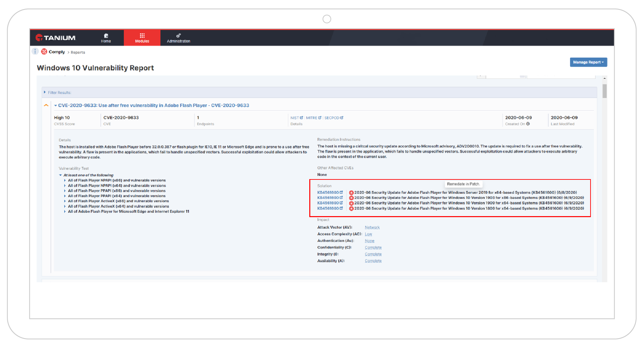The width and height of the screenshot is (644, 347).
Task: Select the High 10 CVSS score
Action: tap(62, 118)
